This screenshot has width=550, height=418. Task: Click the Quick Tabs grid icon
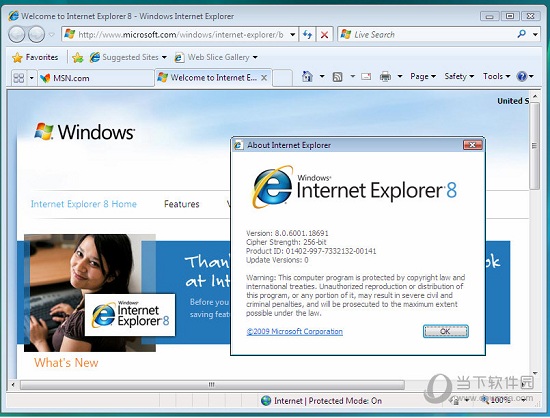point(18,78)
